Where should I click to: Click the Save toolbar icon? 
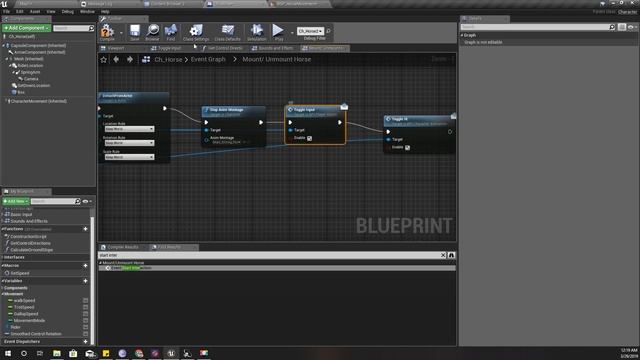[135, 32]
